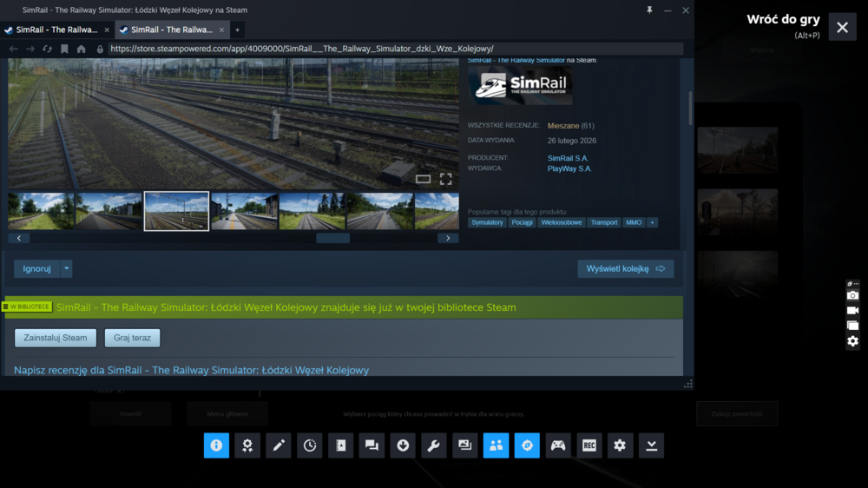The height and width of the screenshot is (488, 868).
Task: Click the downloads arrow icon in overlay toolbar
Action: pos(403,445)
